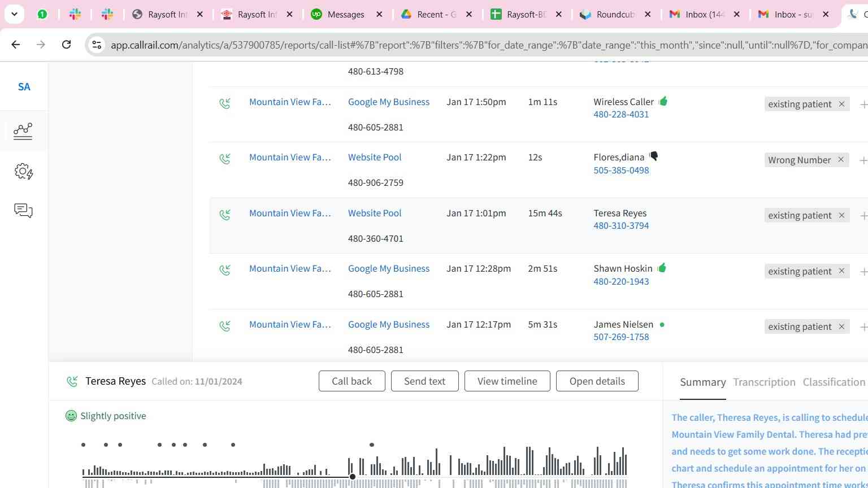
Task: Remove existing patient tag from Shawn Hoskin row
Action: [841, 271]
